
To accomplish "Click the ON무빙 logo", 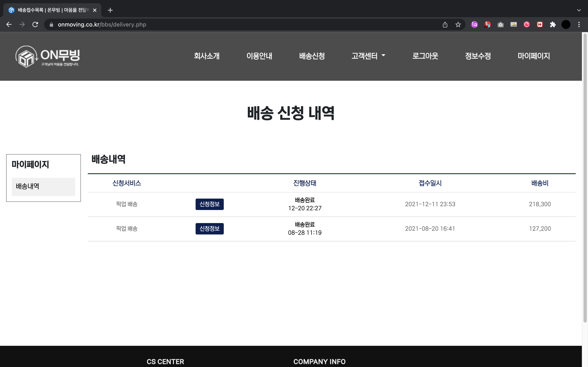I will tap(48, 56).
